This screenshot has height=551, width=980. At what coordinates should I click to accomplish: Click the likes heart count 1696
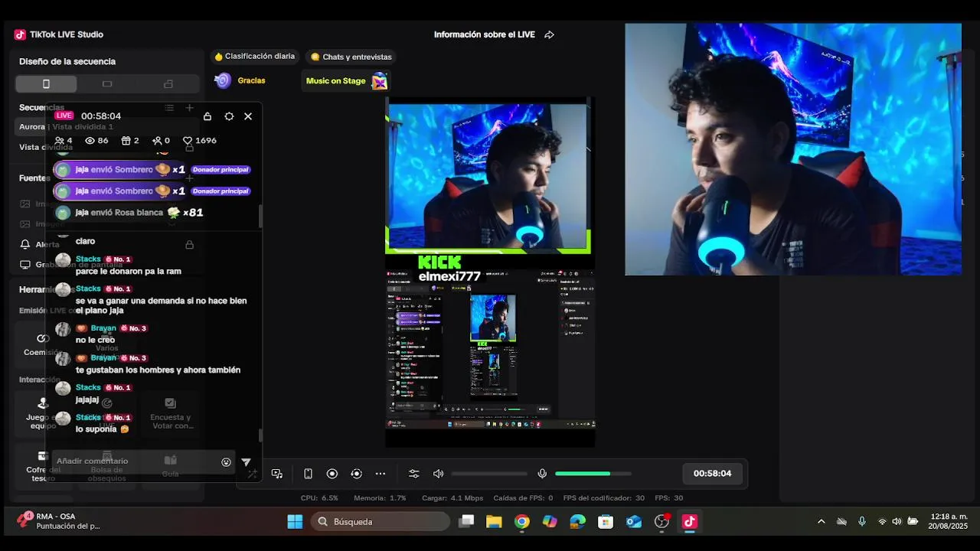click(x=199, y=141)
